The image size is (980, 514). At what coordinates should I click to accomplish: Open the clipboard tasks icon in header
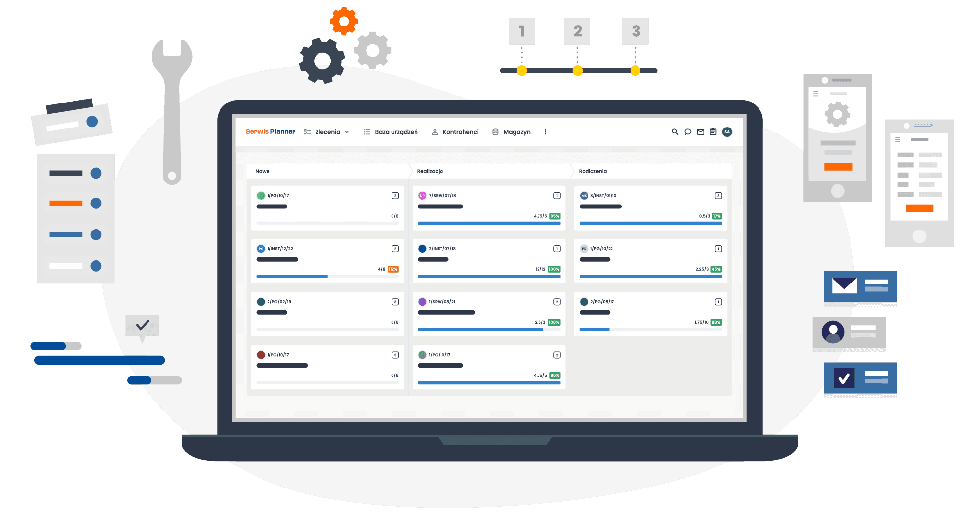click(713, 132)
